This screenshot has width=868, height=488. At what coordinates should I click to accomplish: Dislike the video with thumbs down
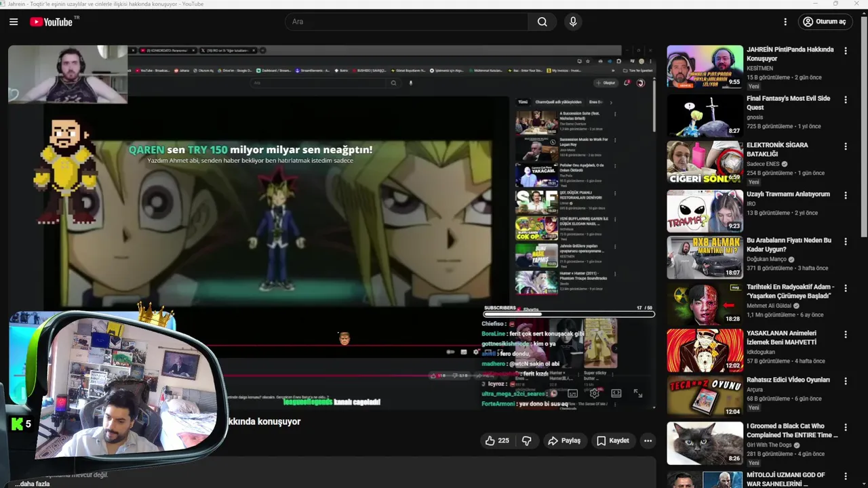click(x=527, y=441)
